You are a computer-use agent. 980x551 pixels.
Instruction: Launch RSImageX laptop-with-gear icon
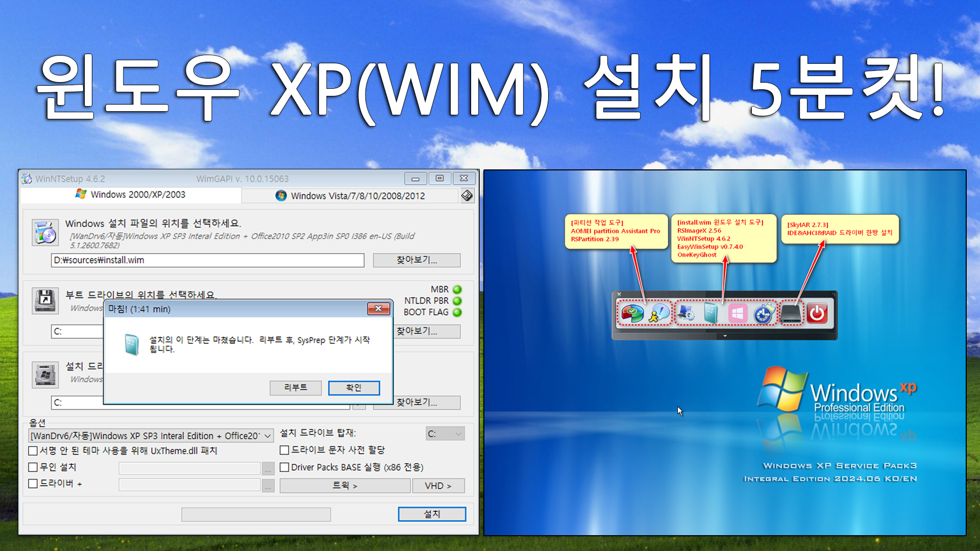click(686, 313)
